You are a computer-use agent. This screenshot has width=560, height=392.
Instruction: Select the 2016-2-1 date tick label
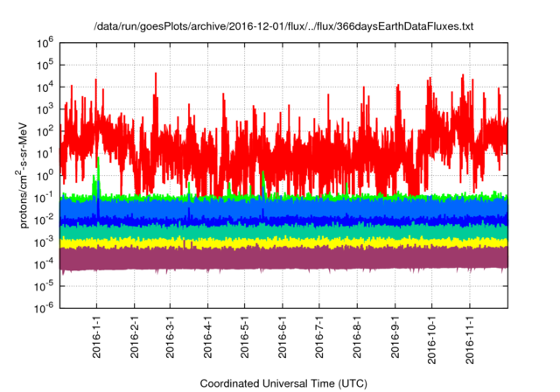point(134,336)
